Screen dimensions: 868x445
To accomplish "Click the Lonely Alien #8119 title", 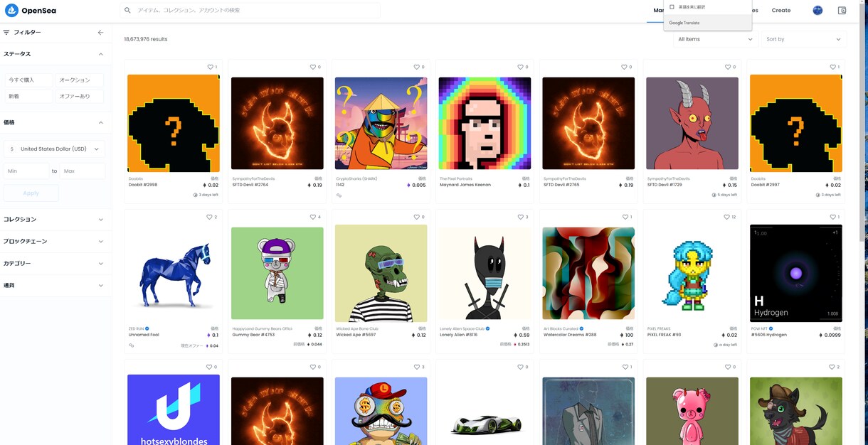I will 459,335.
